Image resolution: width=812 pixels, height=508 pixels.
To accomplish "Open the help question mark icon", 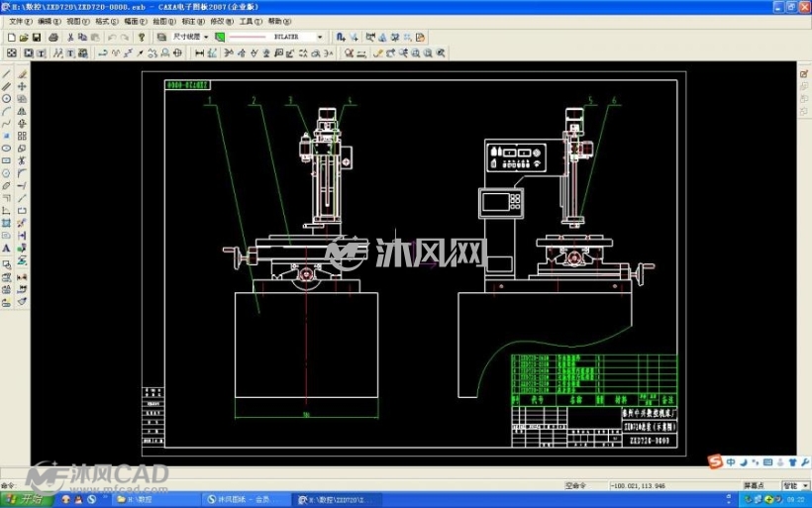I will (x=142, y=38).
